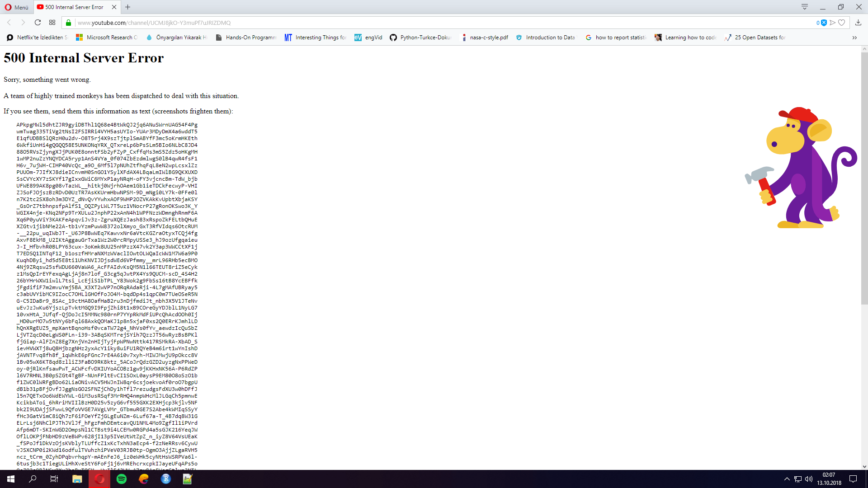Select the 500 Internal Server Error tab
The image size is (868, 488).
click(75, 7)
